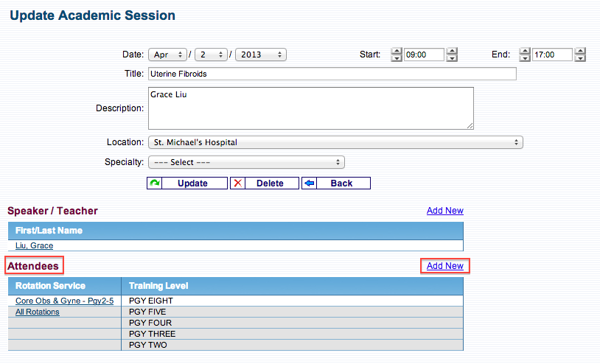
Task: Click up arrow right of Start time field
Action: 452,51
